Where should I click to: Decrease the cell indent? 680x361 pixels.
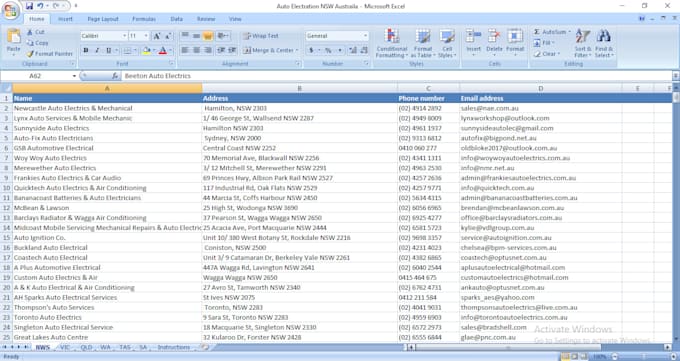pyautogui.click(x=221, y=50)
